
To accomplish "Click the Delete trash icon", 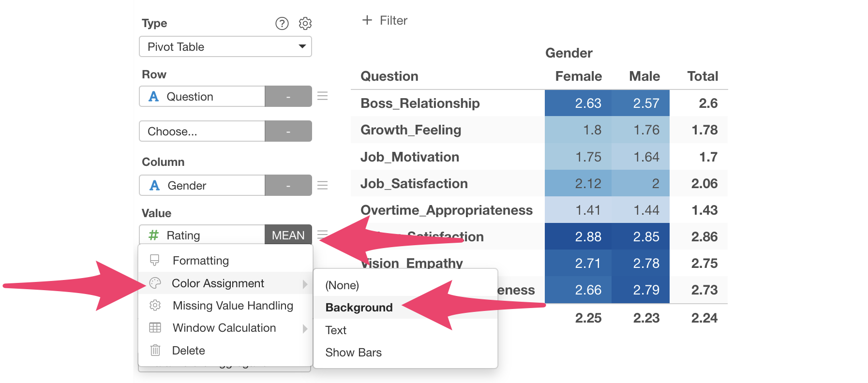I will pyautogui.click(x=155, y=350).
